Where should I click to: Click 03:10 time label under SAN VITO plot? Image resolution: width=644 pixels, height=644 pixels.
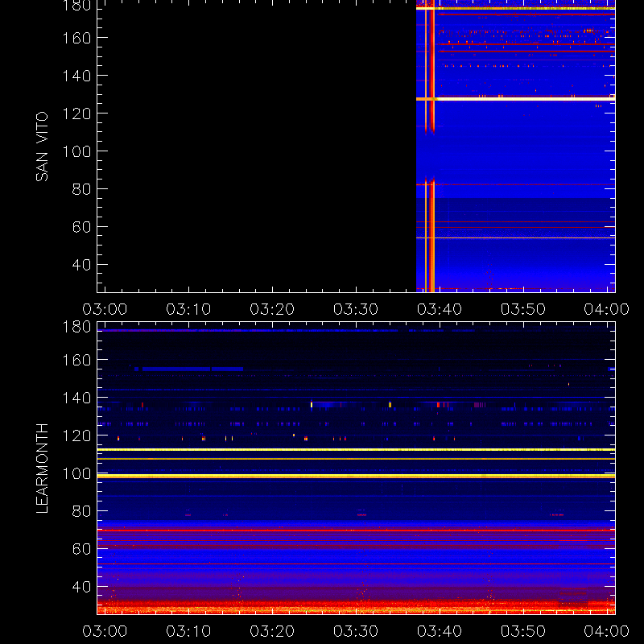188,309
